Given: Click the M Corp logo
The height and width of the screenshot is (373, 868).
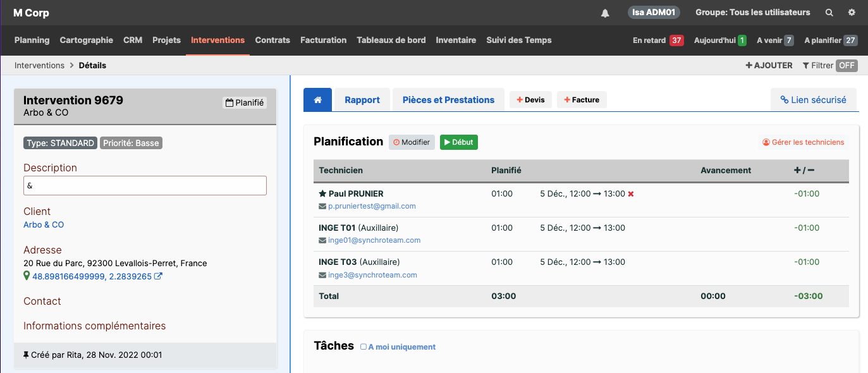Looking at the screenshot, I should [31, 13].
